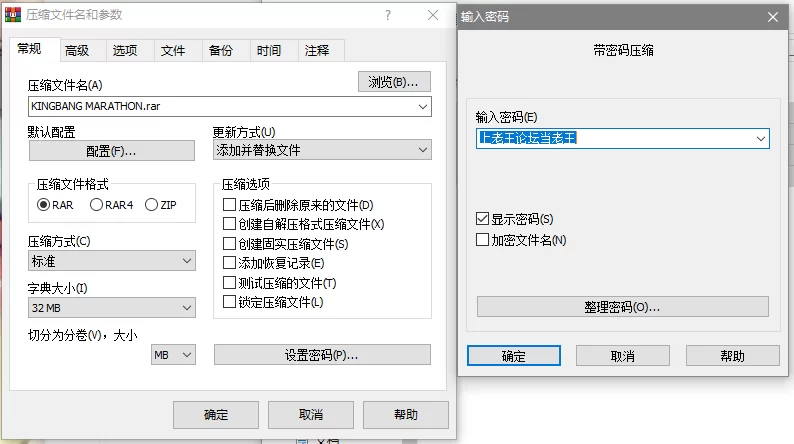Enable 创建自解压格式压缩文件 checkbox
Viewport: 794px width, 444px height.
point(229,224)
